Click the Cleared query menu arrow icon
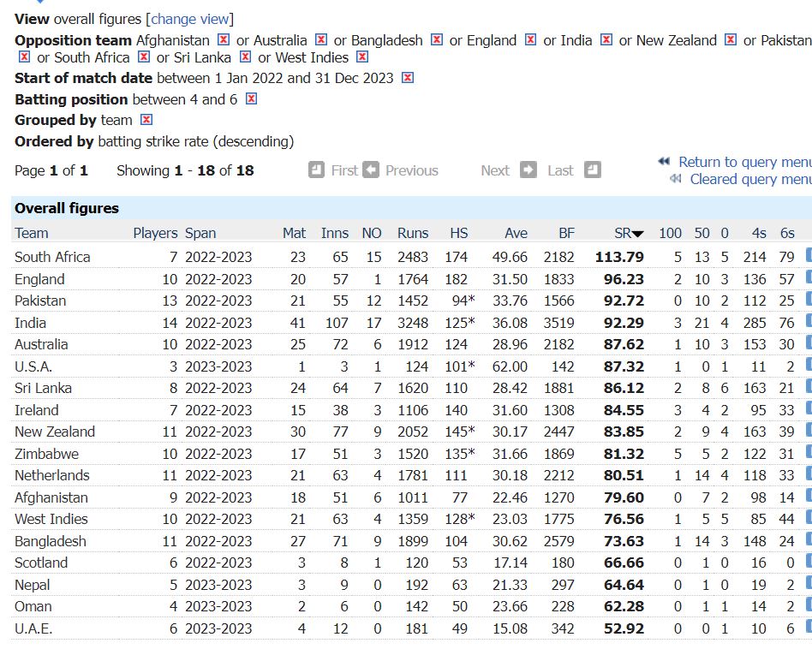 pos(675,179)
